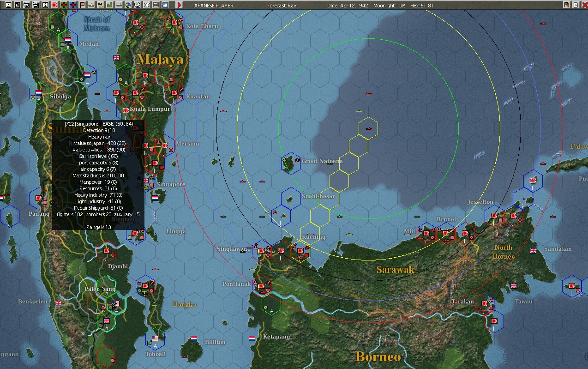Select the British flag near Sandakan
588x369 pixels.
(x=534, y=251)
